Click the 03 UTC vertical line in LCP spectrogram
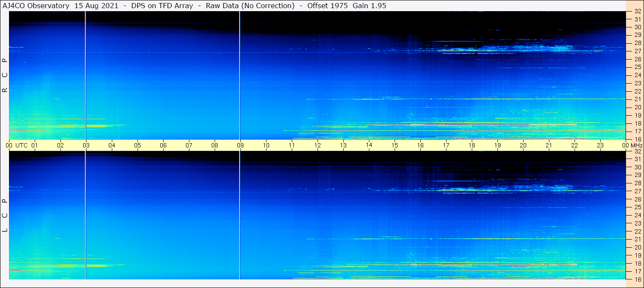 [x=86, y=215]
